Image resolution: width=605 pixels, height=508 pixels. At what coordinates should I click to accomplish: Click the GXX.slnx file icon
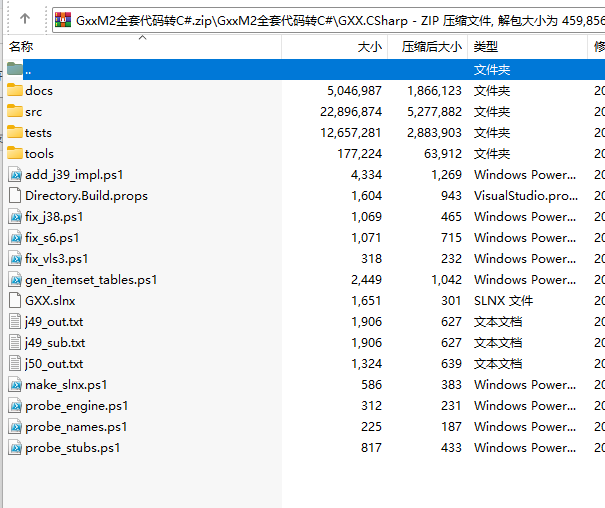15,300
